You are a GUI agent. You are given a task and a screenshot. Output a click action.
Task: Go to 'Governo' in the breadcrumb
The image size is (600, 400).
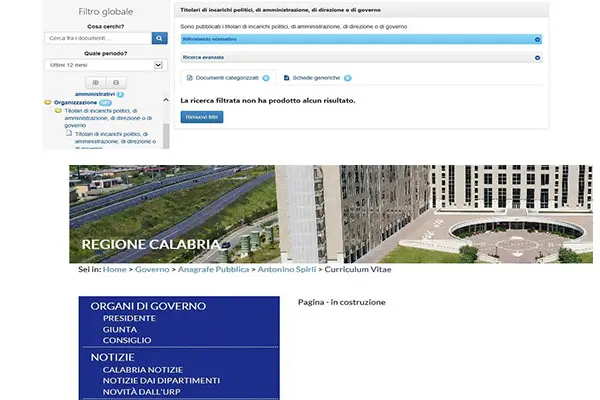coord(152,269)
